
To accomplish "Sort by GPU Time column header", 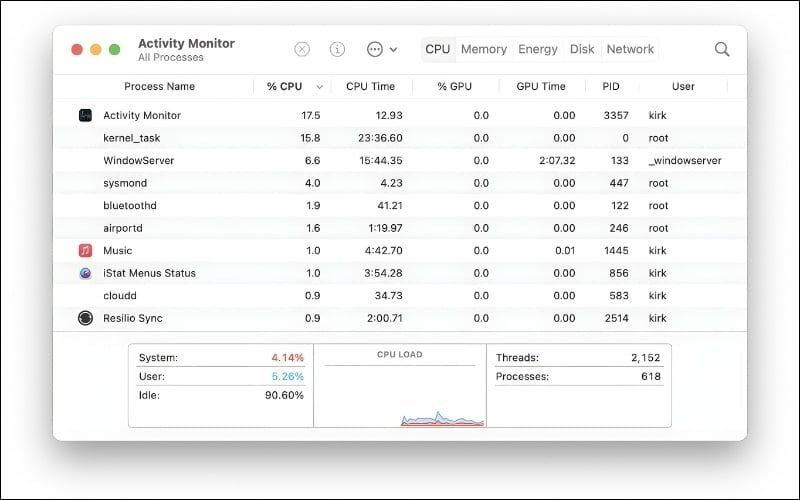I will coord(541,87).
